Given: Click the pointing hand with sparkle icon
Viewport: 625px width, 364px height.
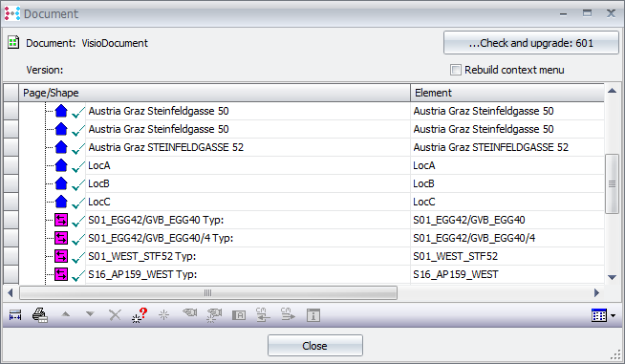Looking at the screenshot, I should click(x=214, y=315).
